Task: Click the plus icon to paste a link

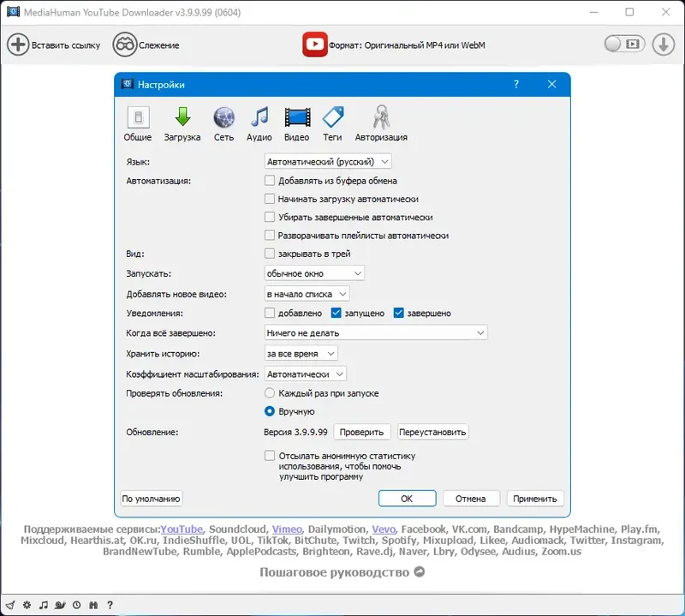Action: (18, 45)
